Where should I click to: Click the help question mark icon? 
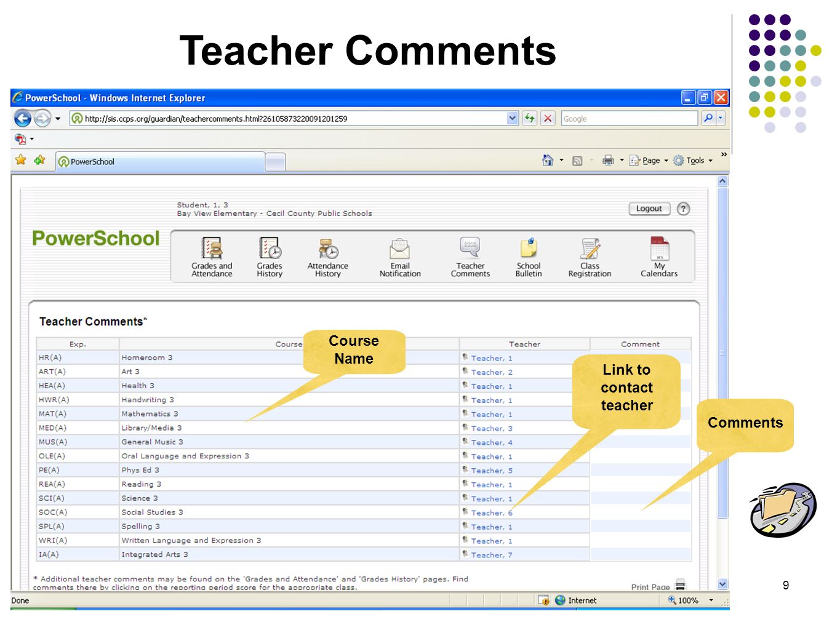(683, 209)
